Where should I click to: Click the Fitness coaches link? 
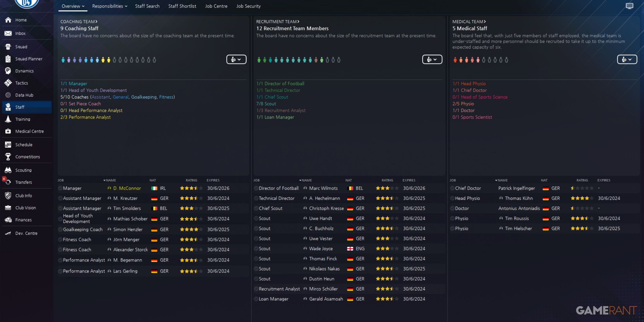click(166, 97)
